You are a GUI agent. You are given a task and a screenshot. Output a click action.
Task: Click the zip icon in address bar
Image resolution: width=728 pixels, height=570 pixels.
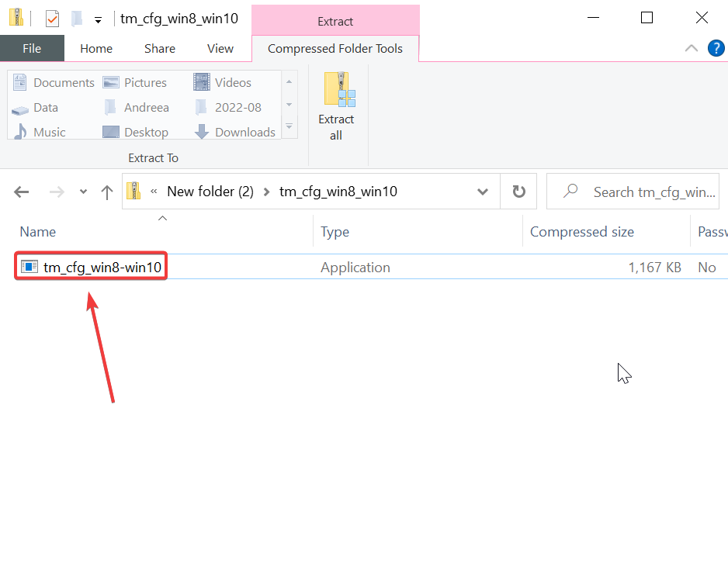133,191
